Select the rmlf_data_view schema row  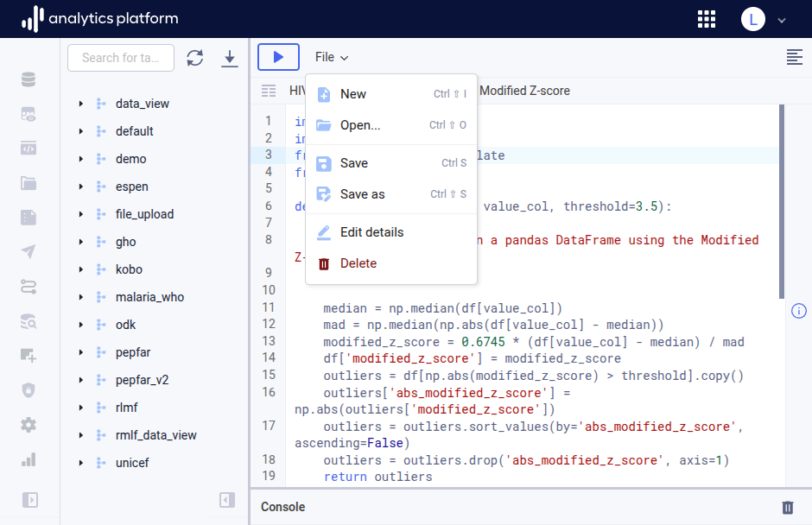point(155,435)
